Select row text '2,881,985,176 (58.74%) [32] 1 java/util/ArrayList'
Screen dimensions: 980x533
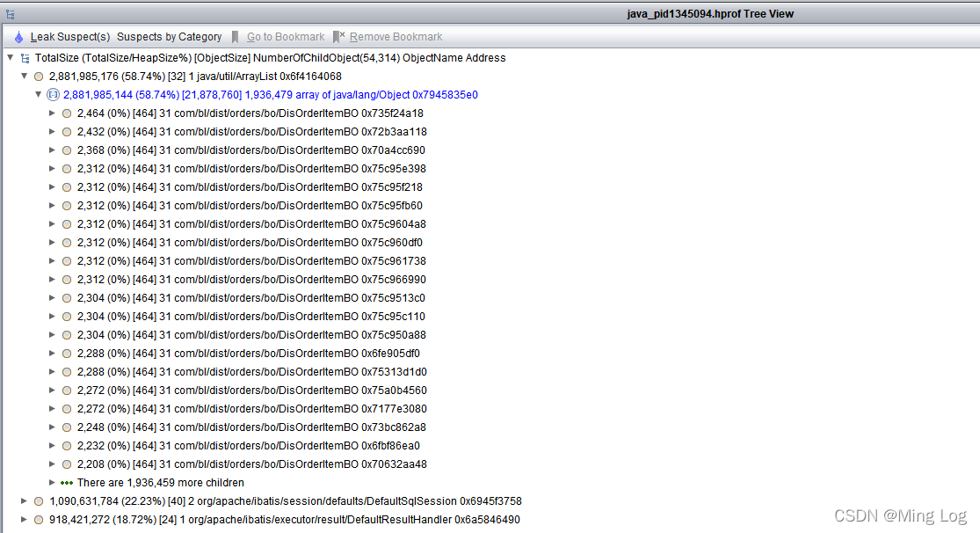click(x=196, y=77)
